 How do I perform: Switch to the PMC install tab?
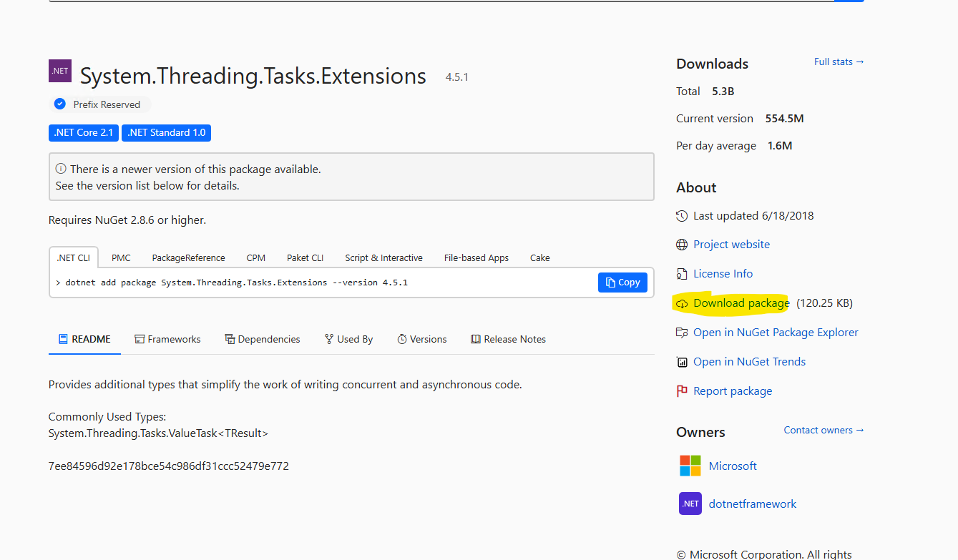click(x=121, y=258)
